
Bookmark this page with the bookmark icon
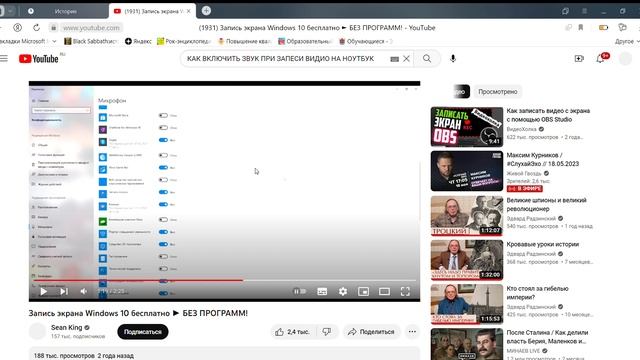point(580,28)
